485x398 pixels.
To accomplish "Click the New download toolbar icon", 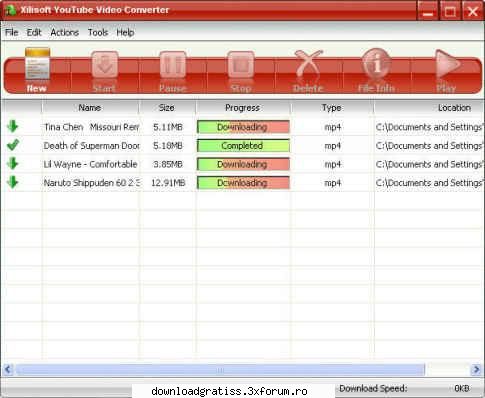I will pos(37,64).
